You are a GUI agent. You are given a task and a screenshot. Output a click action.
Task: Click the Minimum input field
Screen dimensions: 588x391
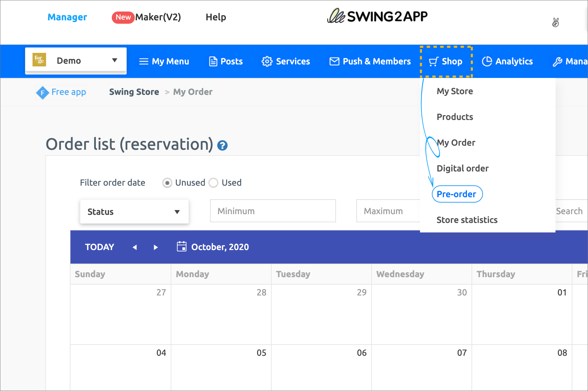click(273, 211)
